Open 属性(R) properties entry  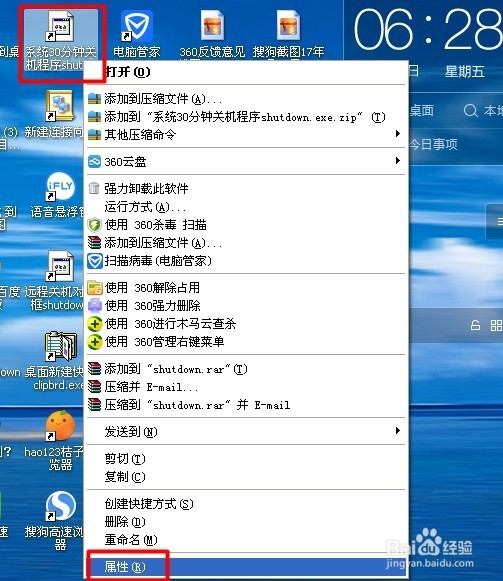246,567
